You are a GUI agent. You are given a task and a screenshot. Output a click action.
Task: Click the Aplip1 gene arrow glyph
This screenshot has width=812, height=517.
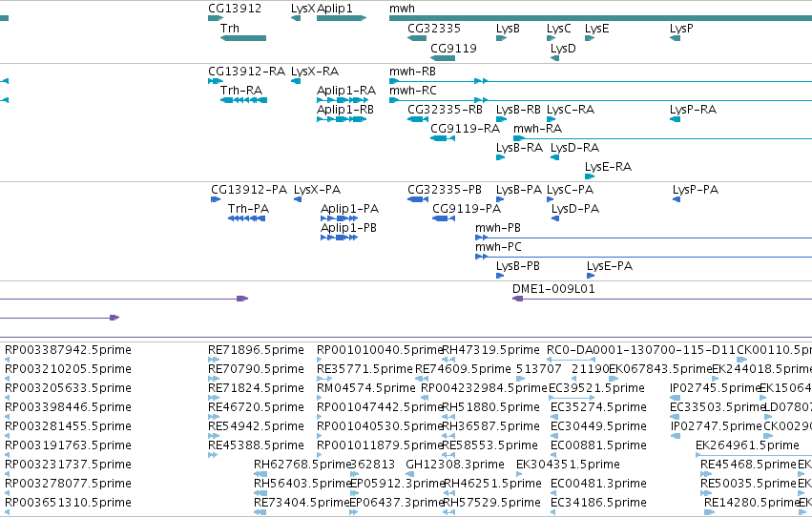coord(342,18)
